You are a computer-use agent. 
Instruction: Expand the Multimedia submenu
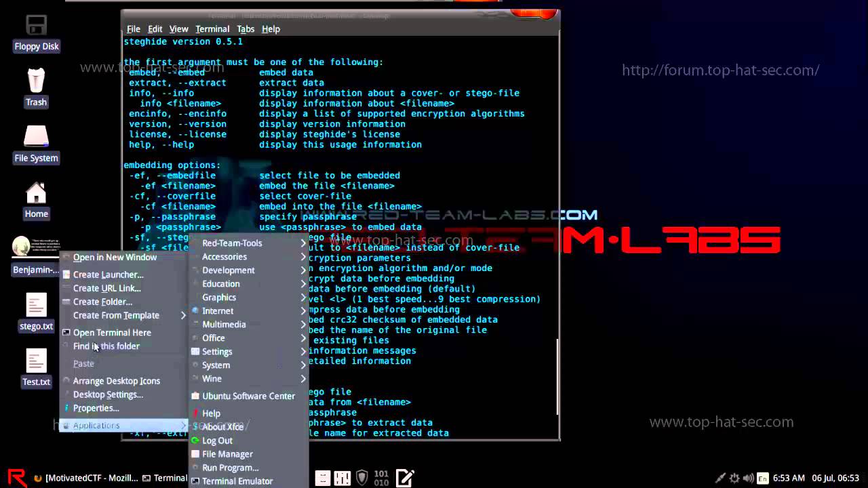point(248,325)
